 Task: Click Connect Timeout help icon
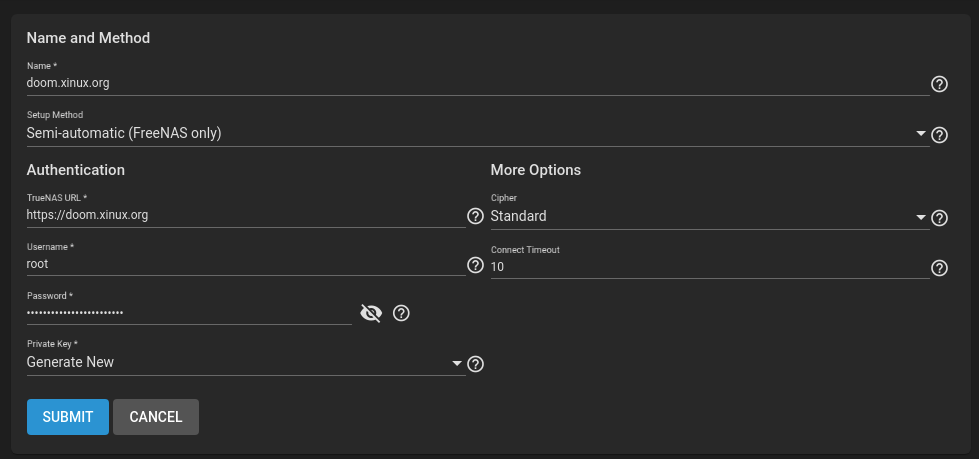click(939, 267)
